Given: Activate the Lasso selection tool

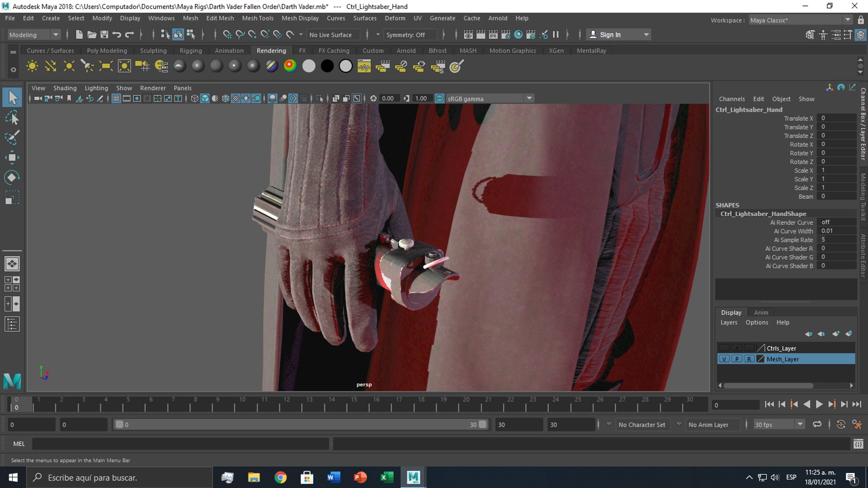Looking at the screenshot, I should [x=12, y=117].
